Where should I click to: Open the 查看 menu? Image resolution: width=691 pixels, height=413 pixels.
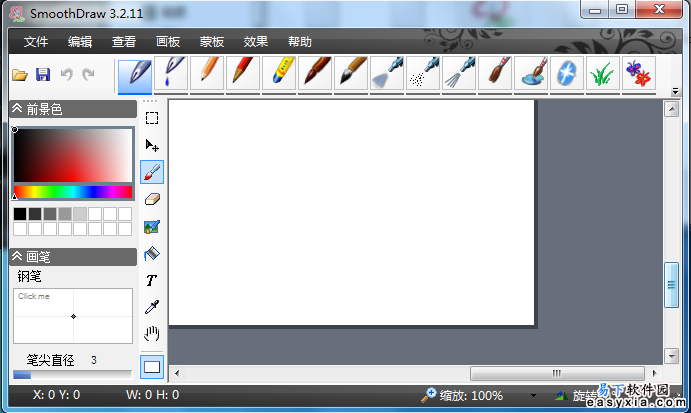click(x=124, y=42)
